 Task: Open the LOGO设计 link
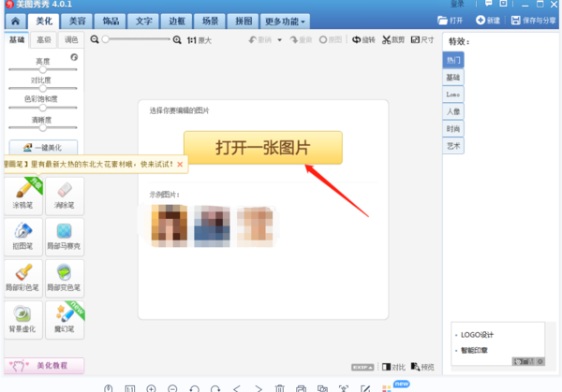pyautogui.click(x=477, y=335)
